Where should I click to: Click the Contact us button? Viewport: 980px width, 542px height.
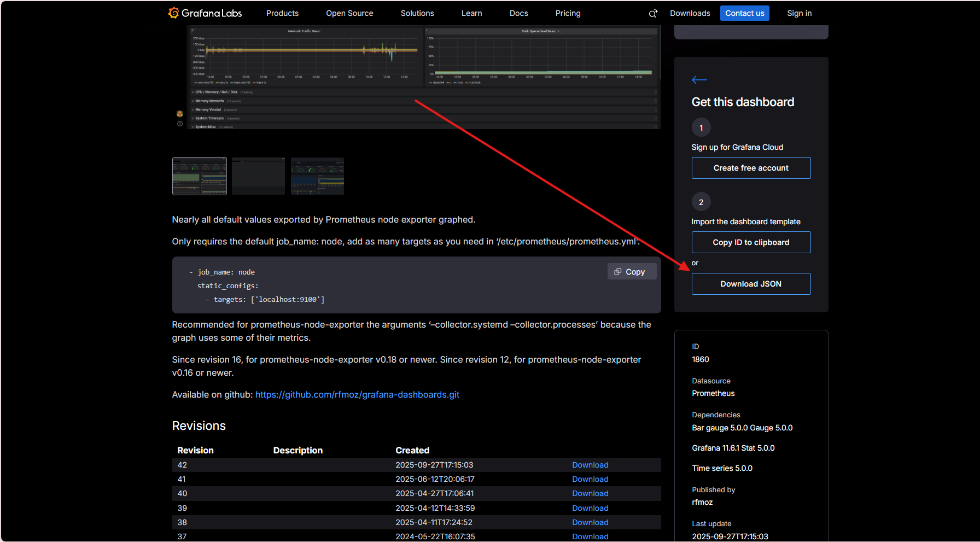coord(745,13)
